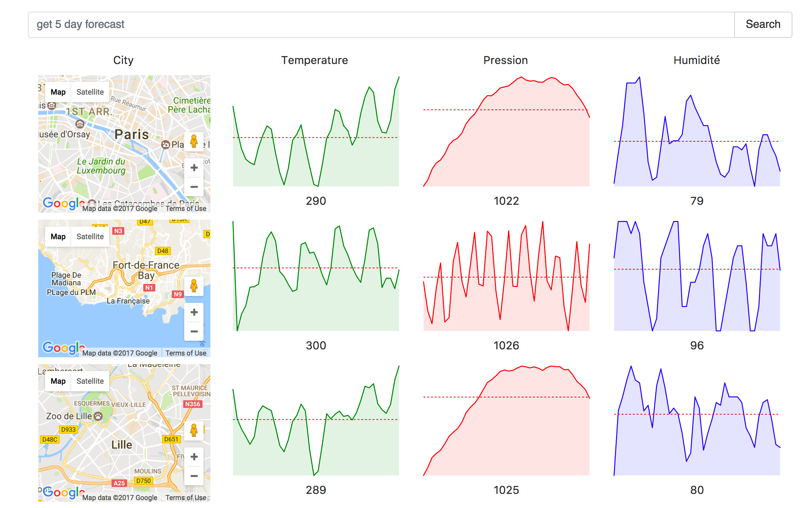The image size is (812, 508).
Task: Open Terms of Use on Fort-de-France map
Action: coord(186,353)
